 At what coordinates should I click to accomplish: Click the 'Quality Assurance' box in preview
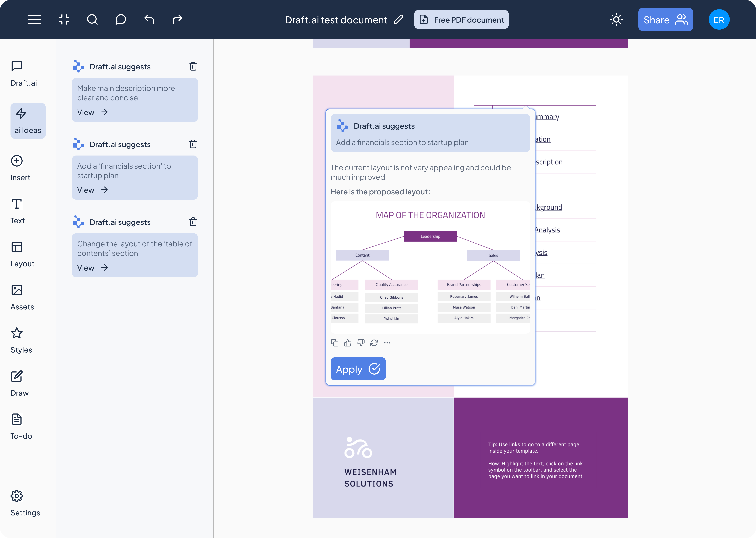pyautogui.click(x=392, y=285)
